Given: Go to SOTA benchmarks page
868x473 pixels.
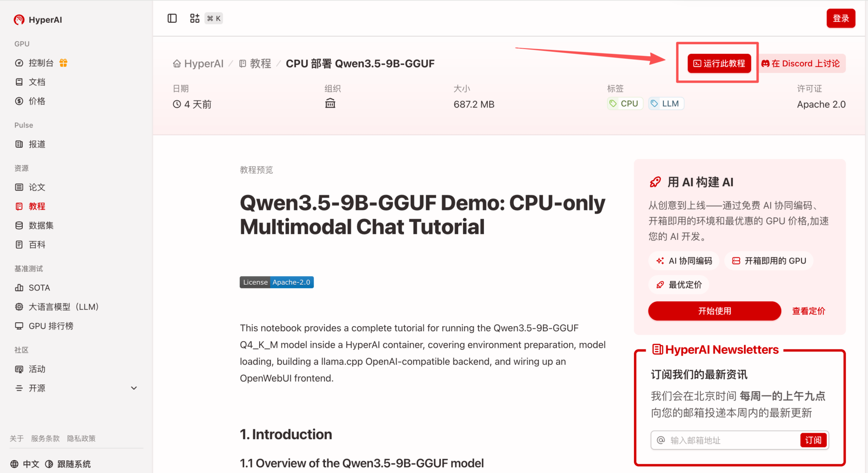Looking at the screenshot, I should (x=39, y=288).
